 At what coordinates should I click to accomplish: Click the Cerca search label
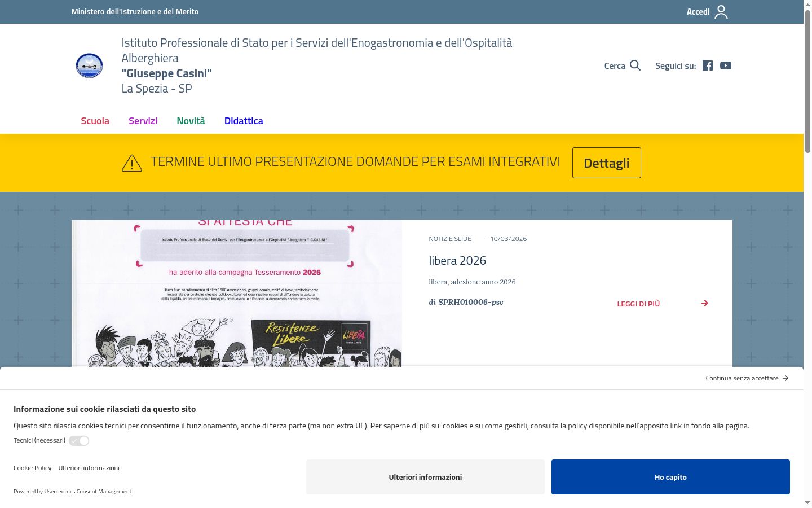coord(615,65)
